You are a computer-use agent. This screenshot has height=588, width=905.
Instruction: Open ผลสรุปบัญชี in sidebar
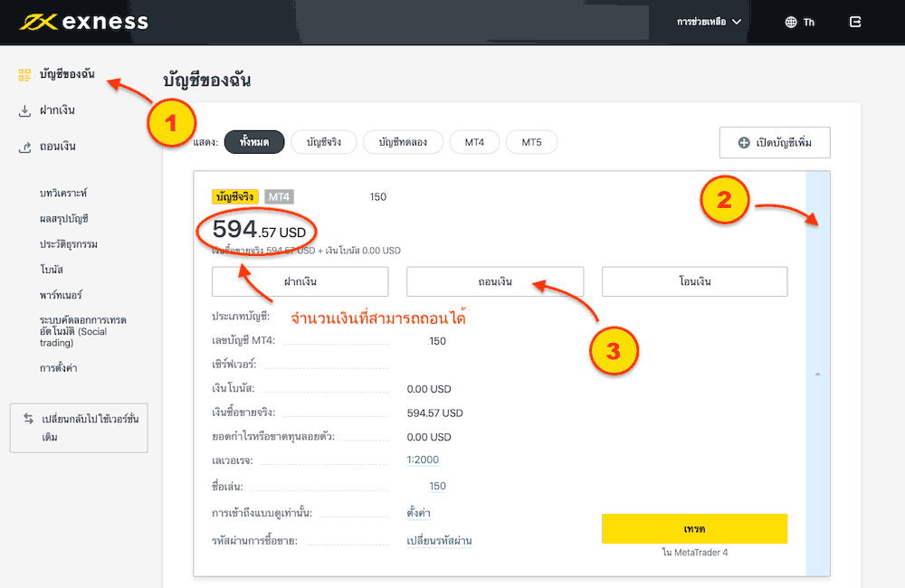(x=64, y=219)
